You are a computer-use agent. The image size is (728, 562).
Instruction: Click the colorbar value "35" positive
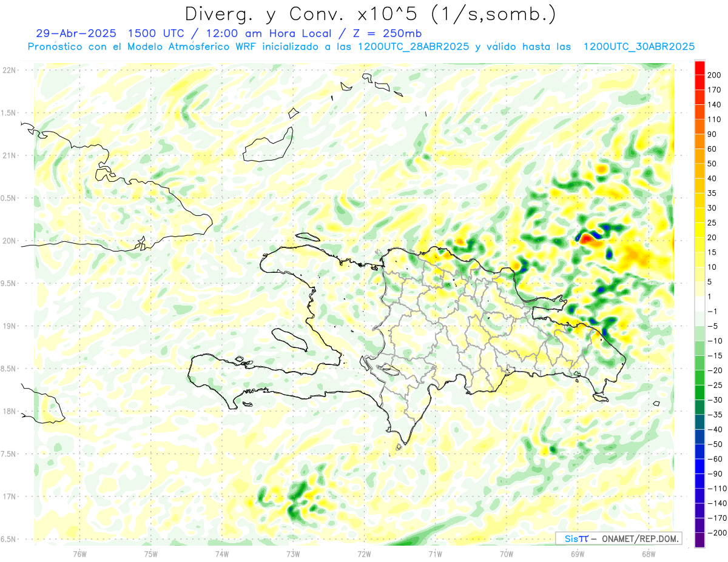tap(712, 193)
